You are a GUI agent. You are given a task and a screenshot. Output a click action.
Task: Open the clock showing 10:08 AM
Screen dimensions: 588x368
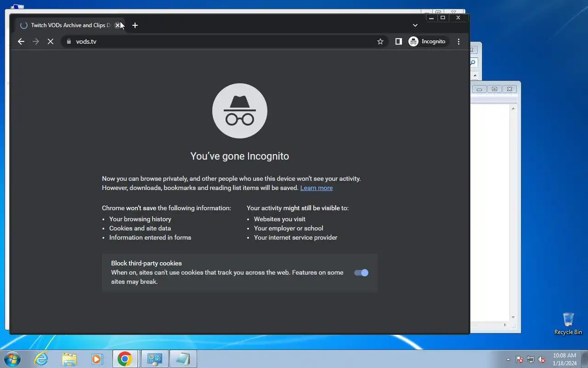(x=565, y=359)
